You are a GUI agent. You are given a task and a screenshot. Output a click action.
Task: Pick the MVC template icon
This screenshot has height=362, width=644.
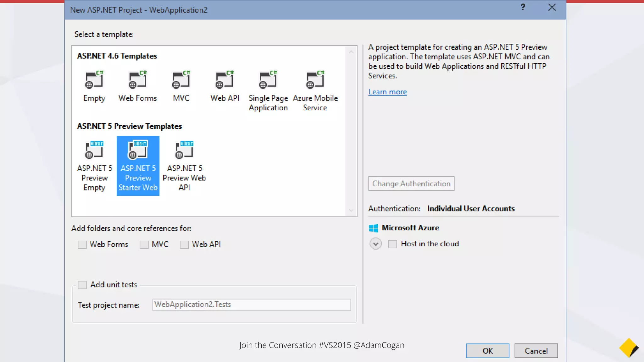181,80
